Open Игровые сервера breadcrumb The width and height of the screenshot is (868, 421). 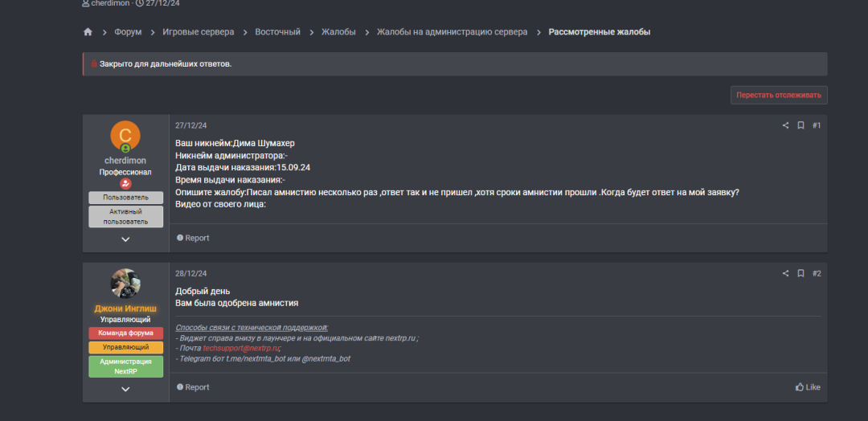tap(199, 32)
